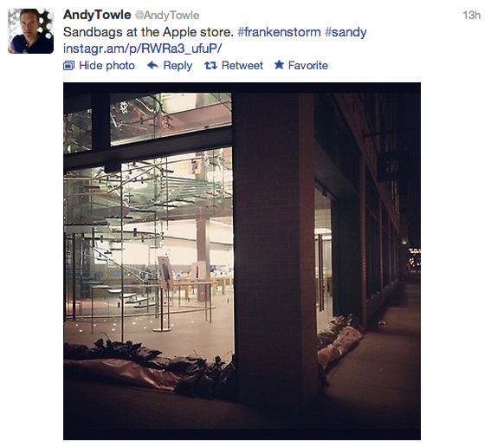Click the gray @AndyTowle handle

(167, 15)
